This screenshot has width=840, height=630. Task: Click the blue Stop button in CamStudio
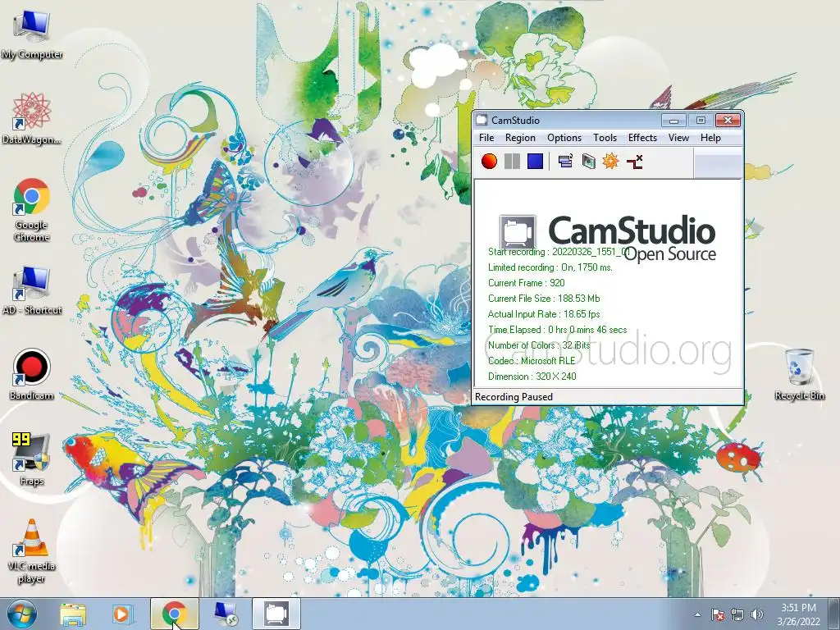pyautogui.click(x=535, y=162)
